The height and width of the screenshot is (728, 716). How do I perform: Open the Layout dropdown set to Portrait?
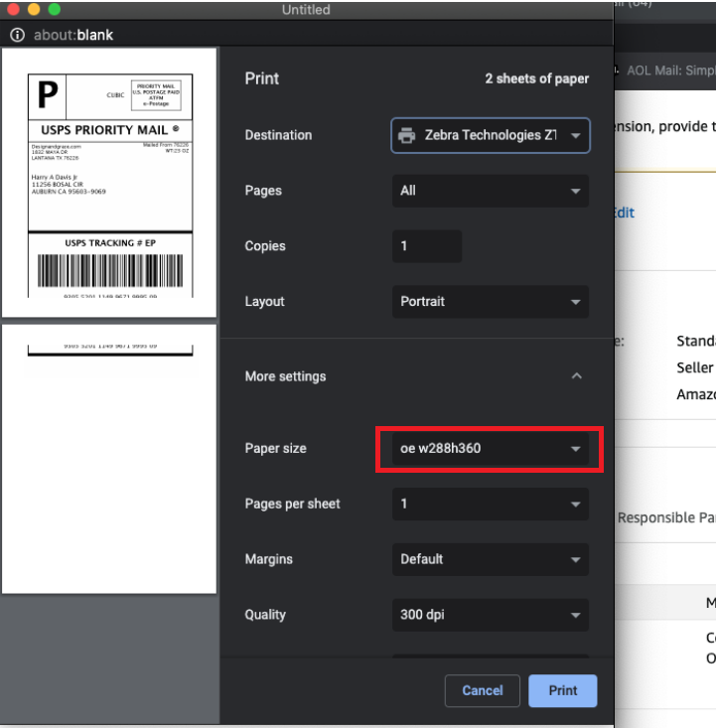click(491, 302)
